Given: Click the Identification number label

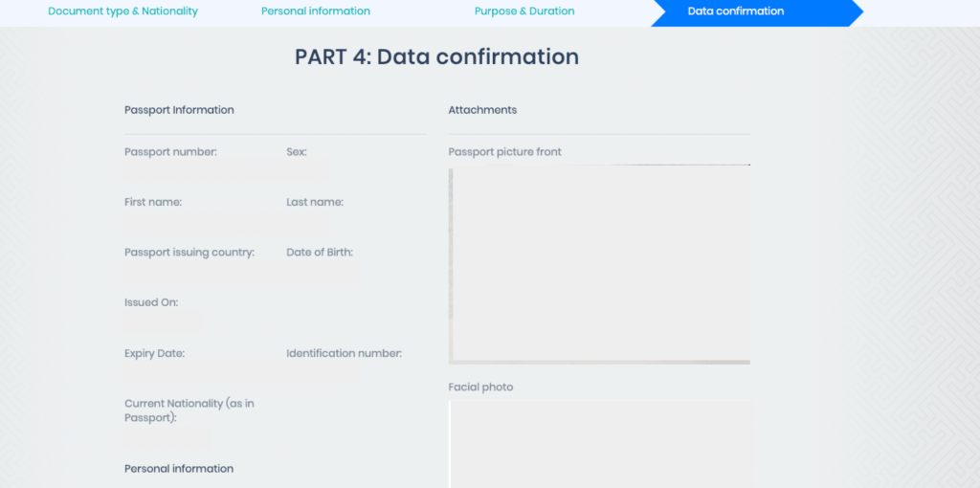Looking at the screenshot, I should tap(344, 353).
